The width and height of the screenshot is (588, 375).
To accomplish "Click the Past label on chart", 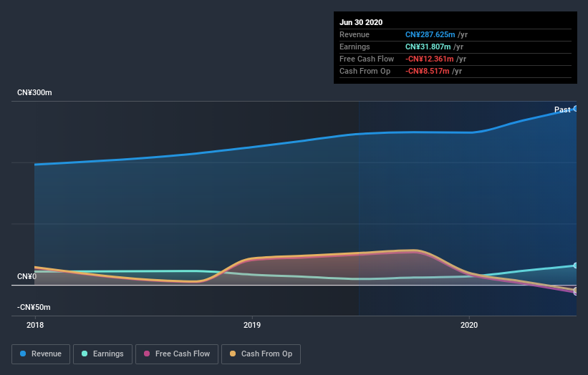I will 562,109.
